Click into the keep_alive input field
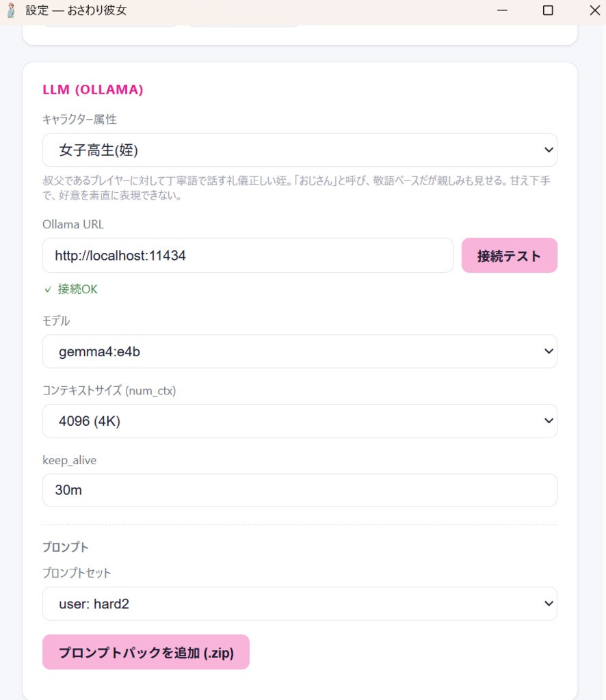 300,490
